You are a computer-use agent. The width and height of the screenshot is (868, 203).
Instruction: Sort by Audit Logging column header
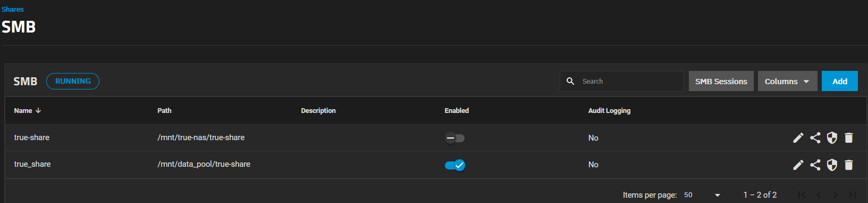[x=609, y=111]
